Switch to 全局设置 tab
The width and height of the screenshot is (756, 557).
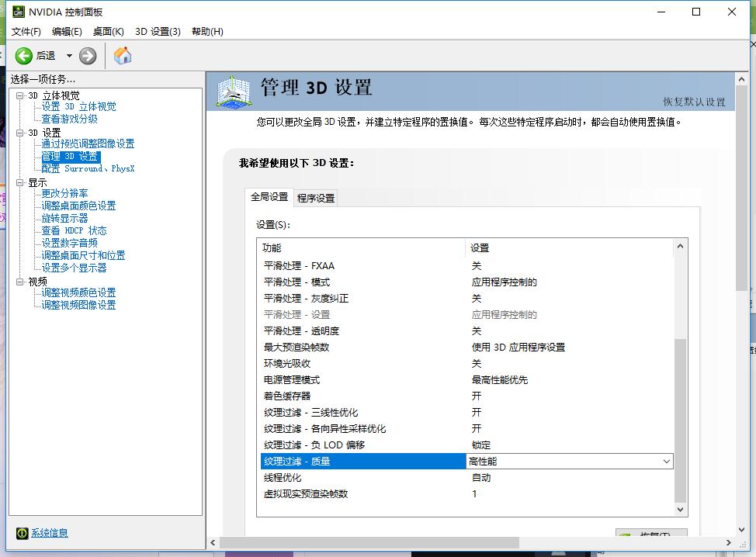click(x=269, y=196)
